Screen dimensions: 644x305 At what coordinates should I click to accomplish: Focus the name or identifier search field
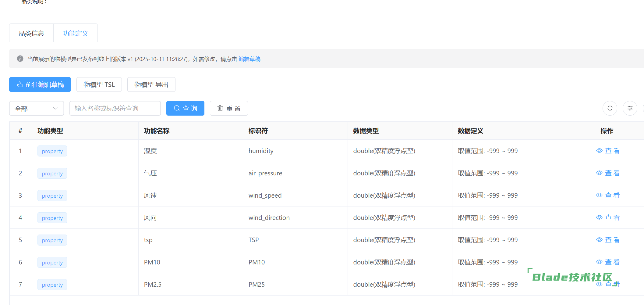[115, 108]
